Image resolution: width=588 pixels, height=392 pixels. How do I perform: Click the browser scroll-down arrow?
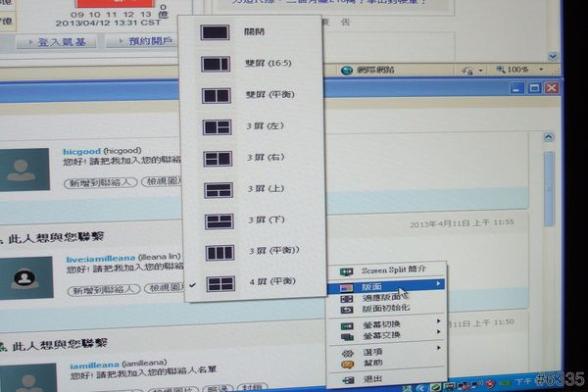coord(553,57)
